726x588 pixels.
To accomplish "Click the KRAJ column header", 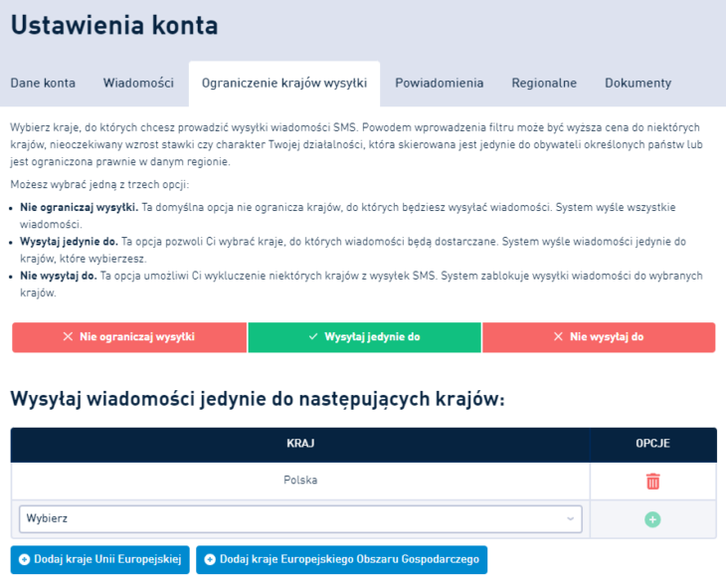I will point(300,444).
